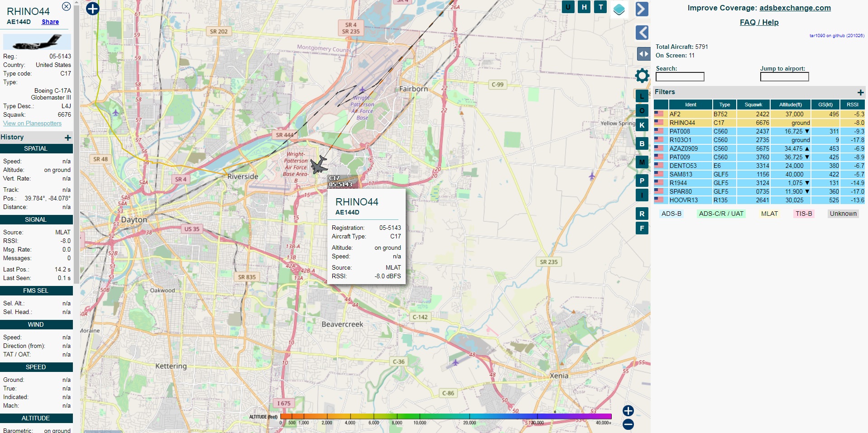Select the TIS-B source legend

click(x=804, y=214)
